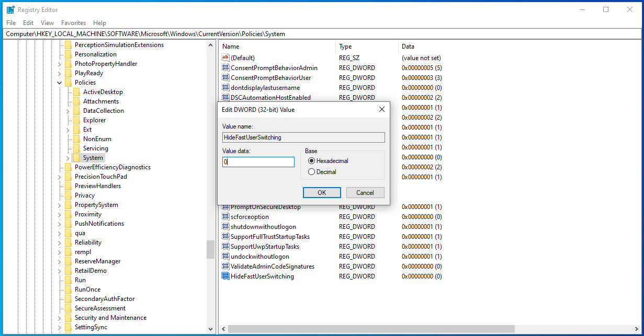Click the Policies folder icon in tree

pos(68,83)
